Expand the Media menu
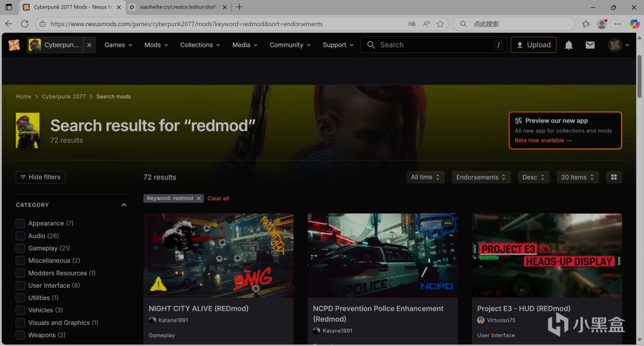 (x=245, y=45)
